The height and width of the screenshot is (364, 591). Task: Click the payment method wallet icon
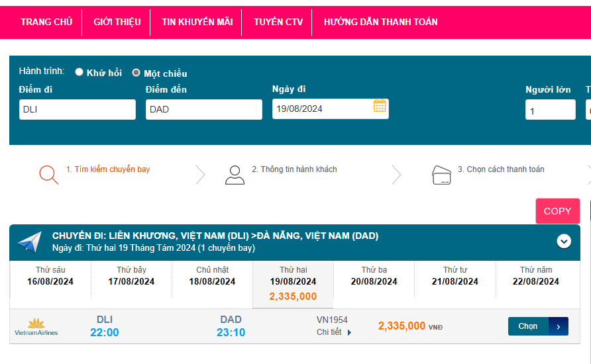coord(441,175)
